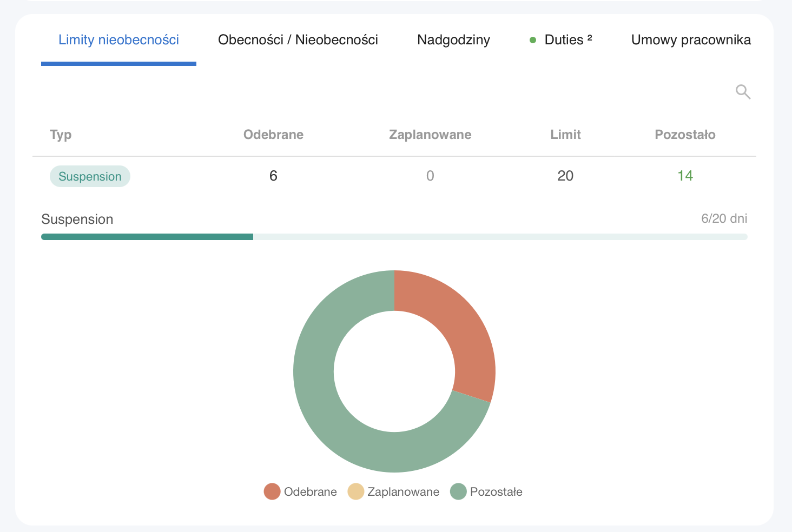This screenshot has height=532, width=792.
Task: Open the Duties tab
Action: pos(568,40)
